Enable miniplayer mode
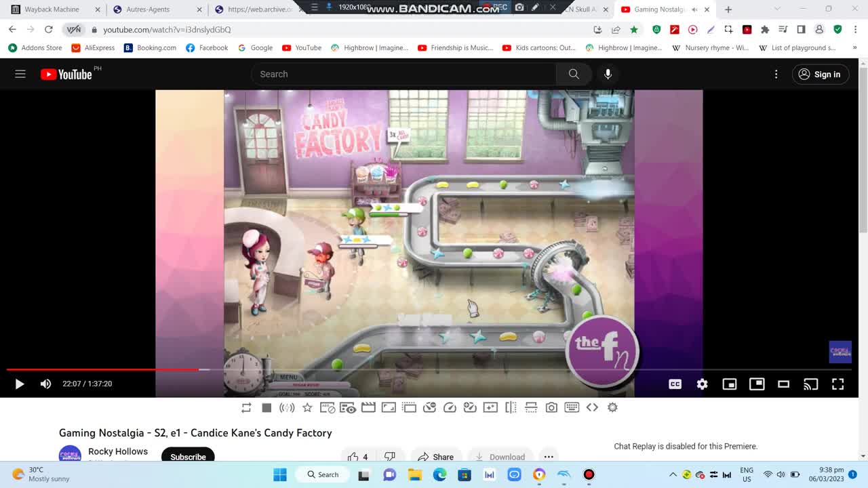Image resolution: width=868 pixels, height=488 pixels. point(729,384)
